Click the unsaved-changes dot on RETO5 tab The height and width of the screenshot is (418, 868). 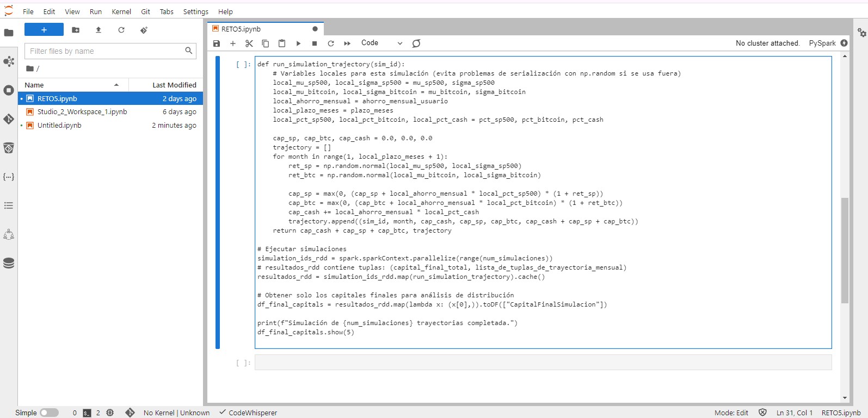click(315, 29)
